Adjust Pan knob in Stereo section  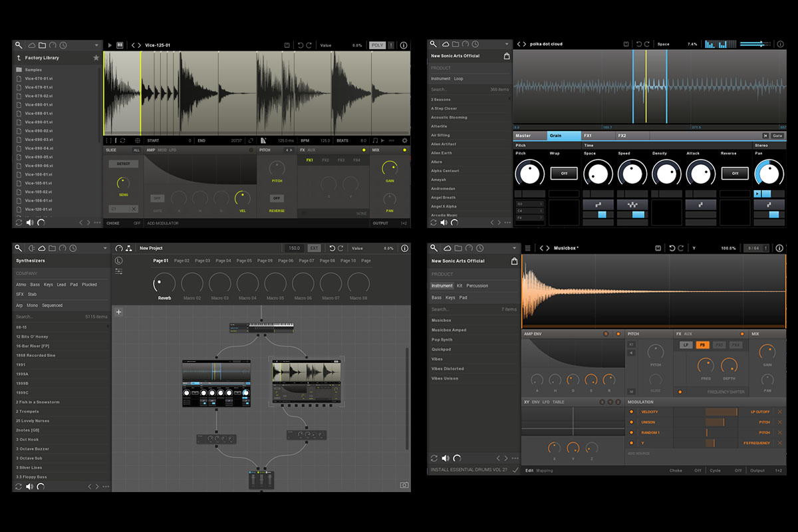point(769,174)
